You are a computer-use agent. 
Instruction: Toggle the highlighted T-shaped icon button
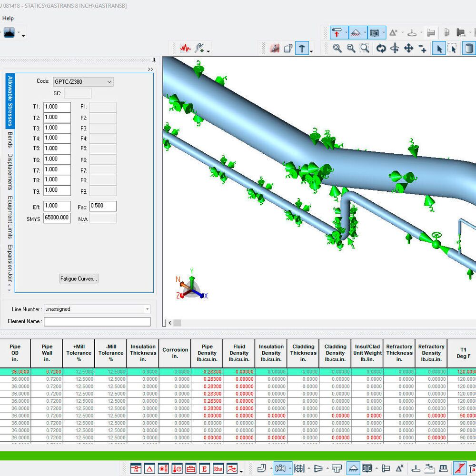tap(302, 48)
